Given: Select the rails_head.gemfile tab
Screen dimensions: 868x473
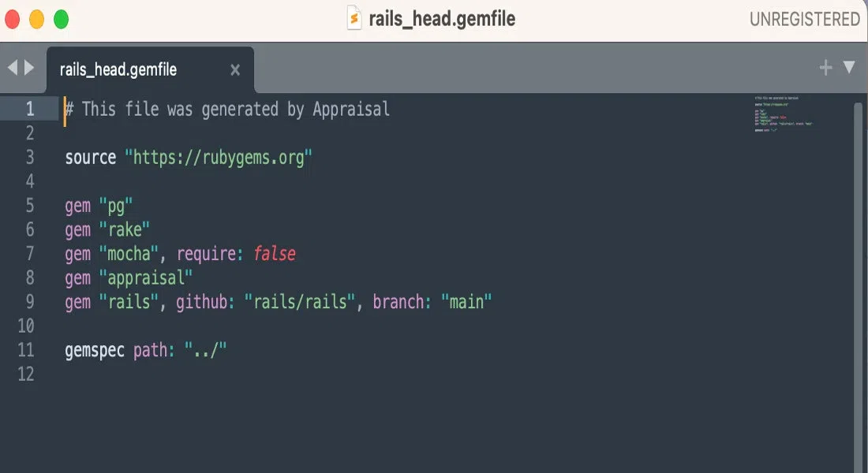Looking at the screenshot, I should point(150,69).
